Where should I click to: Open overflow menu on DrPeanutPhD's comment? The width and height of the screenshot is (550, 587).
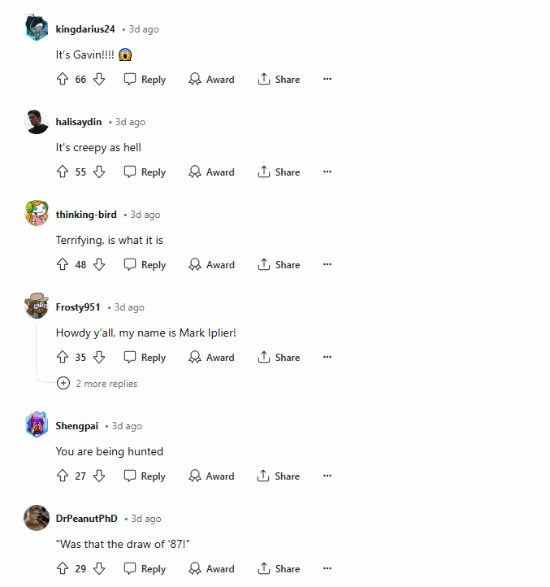coord(327,568)
